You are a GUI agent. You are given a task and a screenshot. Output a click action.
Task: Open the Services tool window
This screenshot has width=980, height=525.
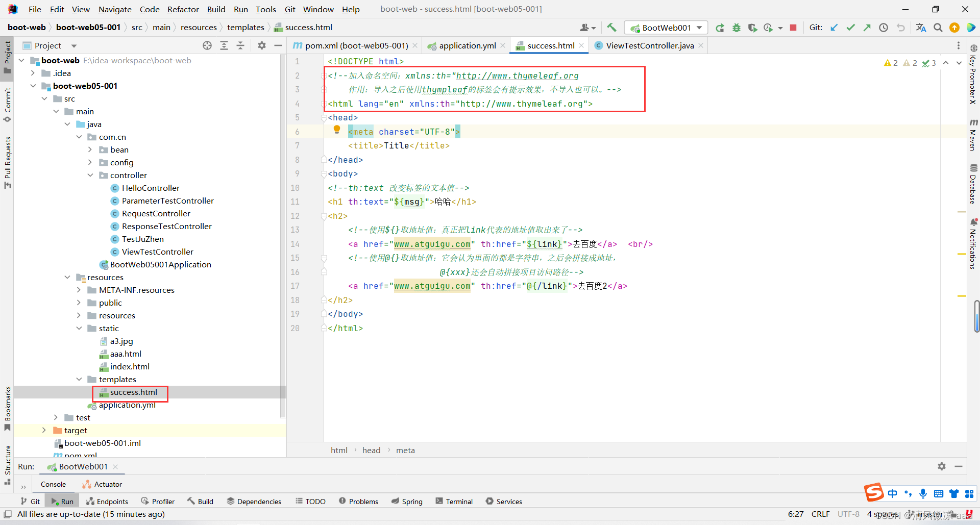pyautogui.click(x=504, y=502)
